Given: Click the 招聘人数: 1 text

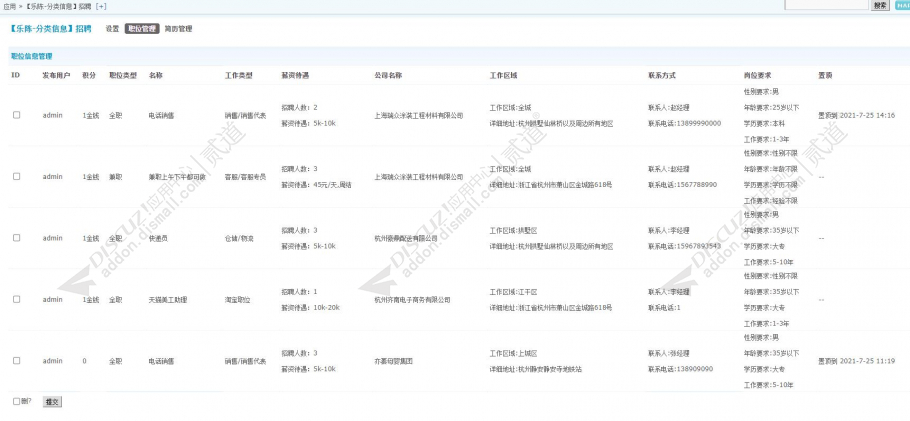Looking at the screenshot, I should point(299,292).
